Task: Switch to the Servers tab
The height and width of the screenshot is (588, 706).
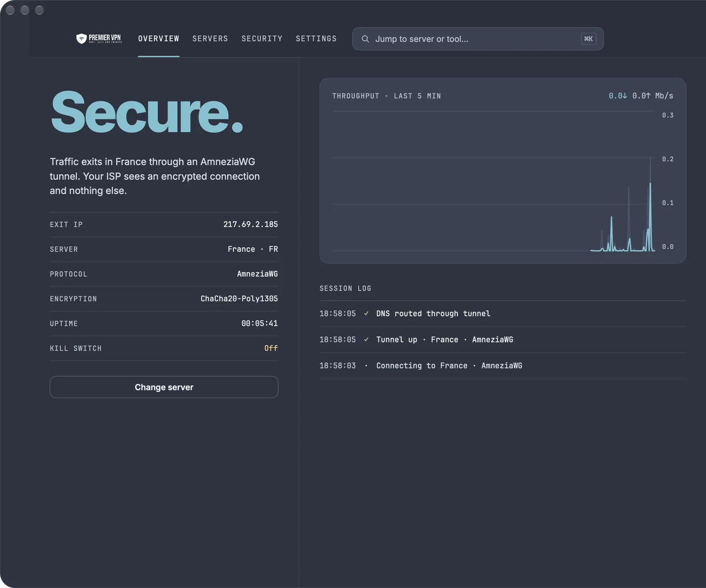Action: pos(210,39)
